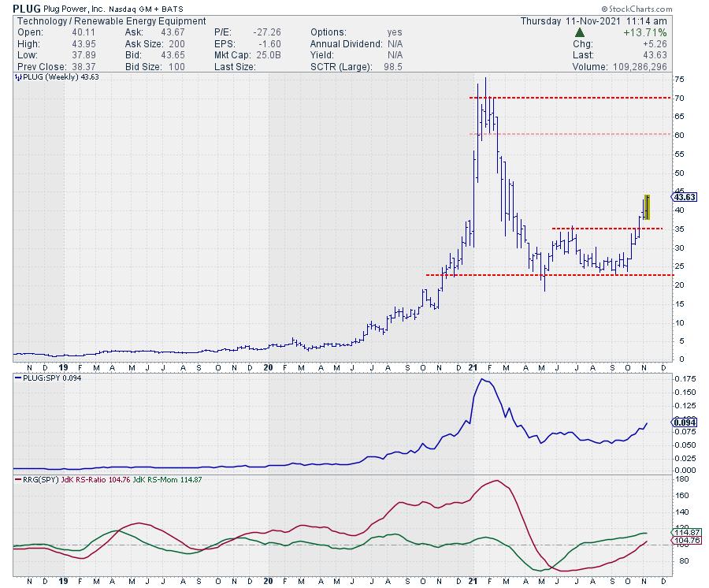
Task: Click the 21 year marker on the top time axis
Action: point(475,367)
